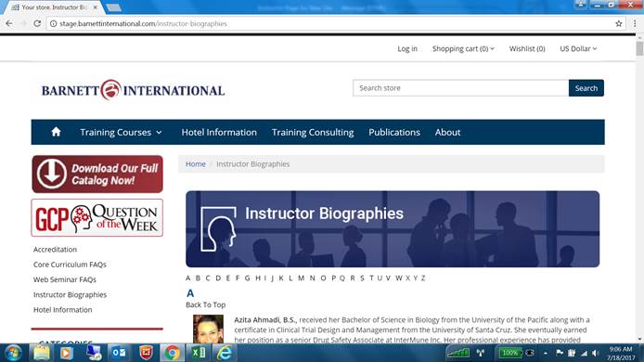Click Instructor Biographies banner image
The height and width of the screenshot is (362, 644).
(393, 229)
